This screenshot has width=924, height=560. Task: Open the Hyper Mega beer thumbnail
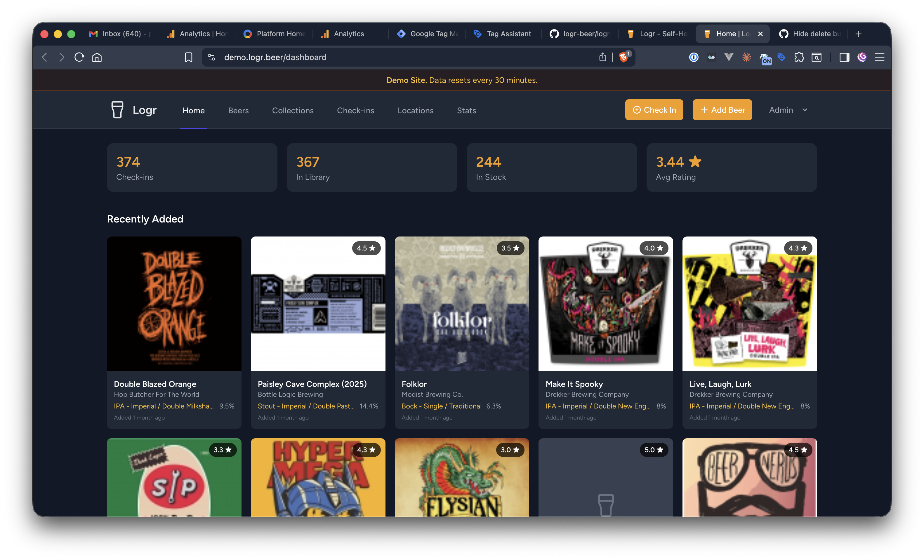click(318, 477)
